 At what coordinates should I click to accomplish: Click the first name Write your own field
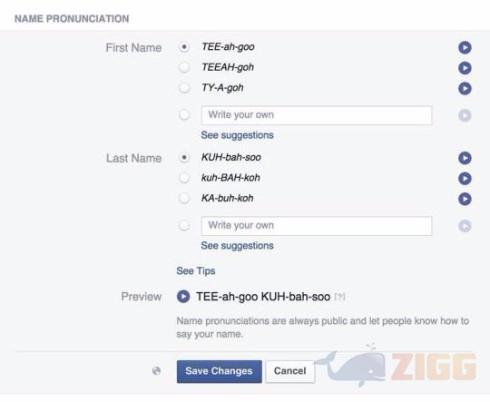coord(316,115)
